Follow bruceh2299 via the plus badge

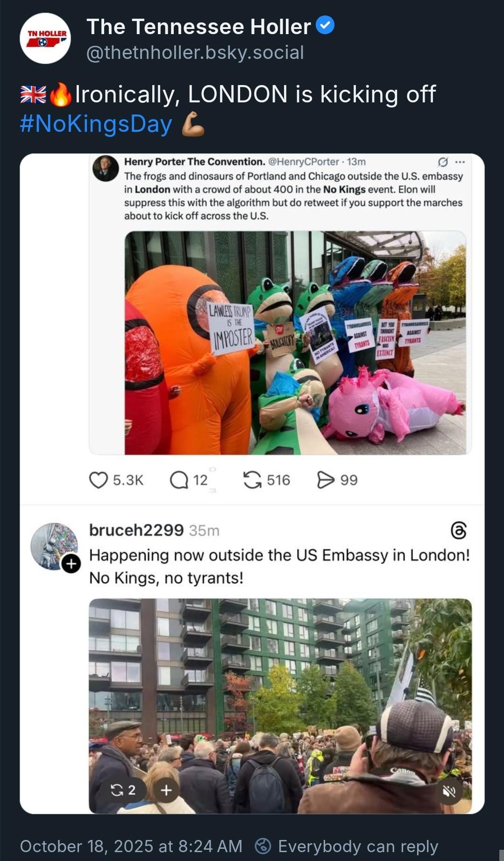point(71,564)
